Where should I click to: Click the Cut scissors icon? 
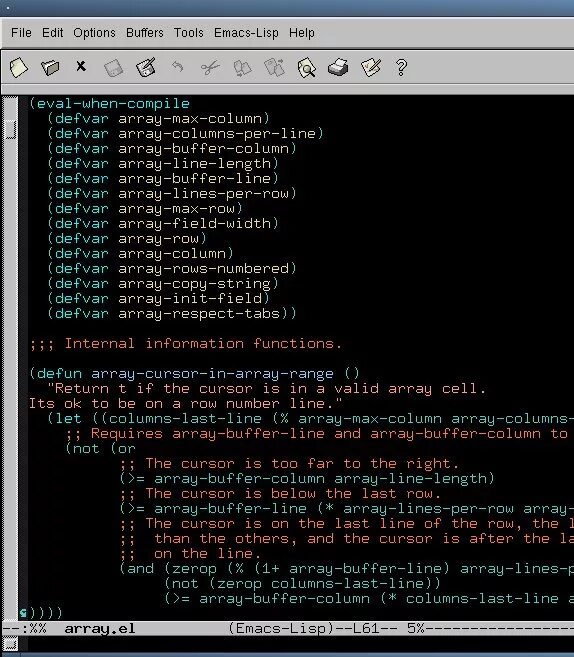(210, 67)
